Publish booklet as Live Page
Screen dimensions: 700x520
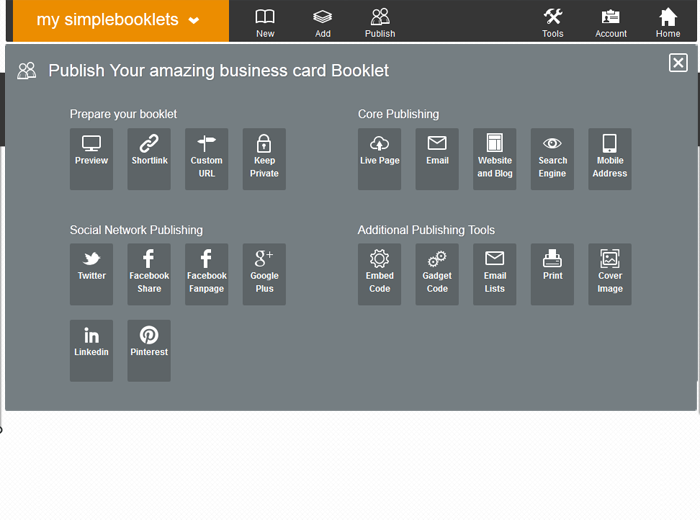(379, 158)
